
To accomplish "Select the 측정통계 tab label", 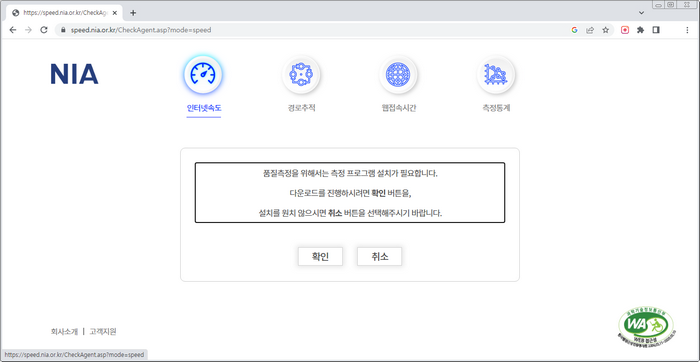I will pyautogui.click(x=496, y=108).
